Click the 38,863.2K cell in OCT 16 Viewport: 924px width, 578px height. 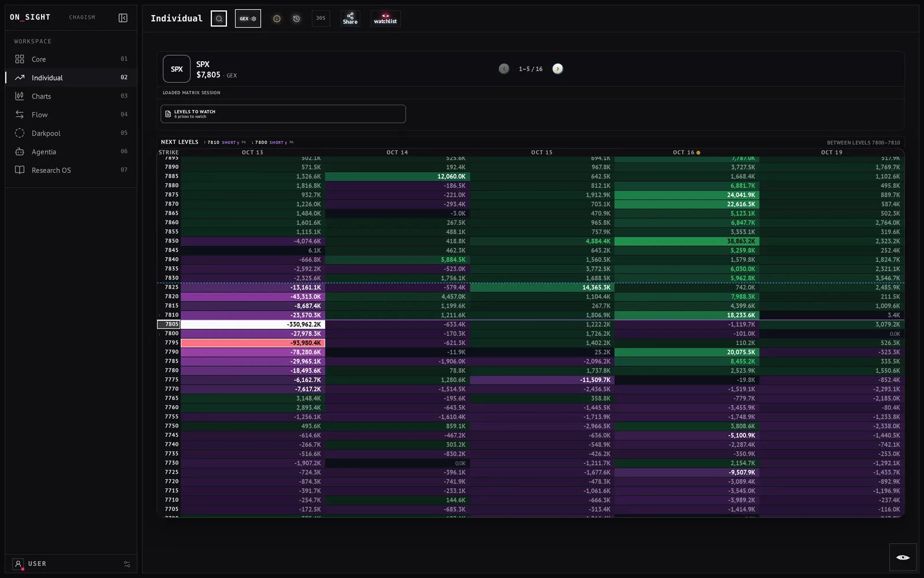pos(687,241)
